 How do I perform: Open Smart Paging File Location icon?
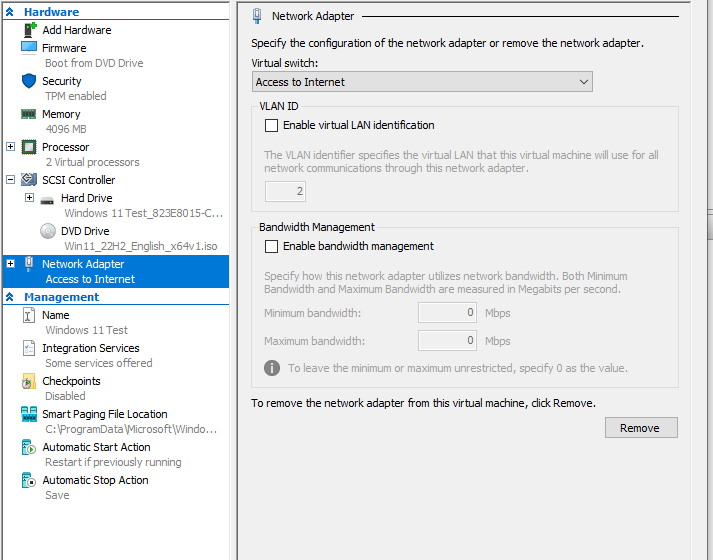point(28,414)
